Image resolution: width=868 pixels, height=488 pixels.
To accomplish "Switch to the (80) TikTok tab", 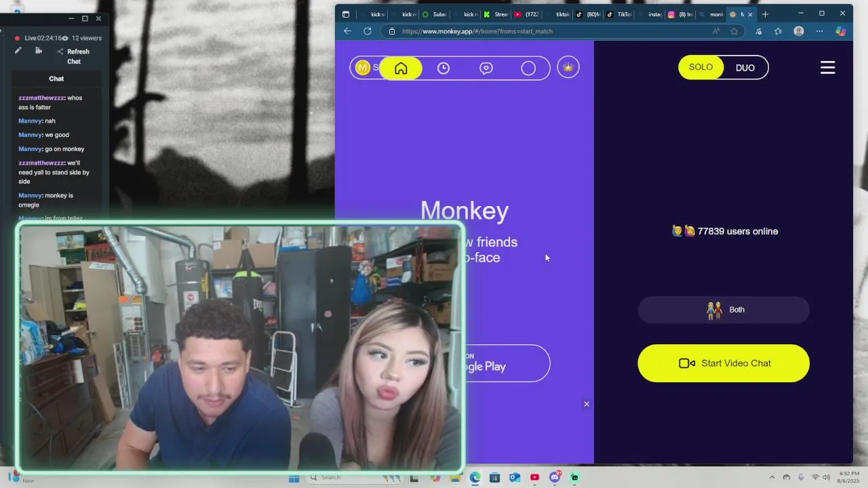I will point(589,14).
